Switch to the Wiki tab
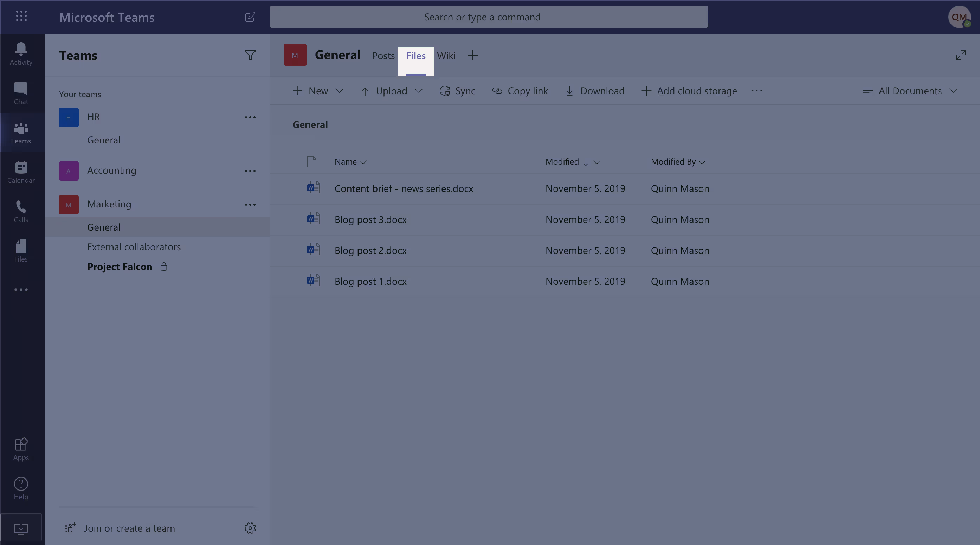 [446, 56]
